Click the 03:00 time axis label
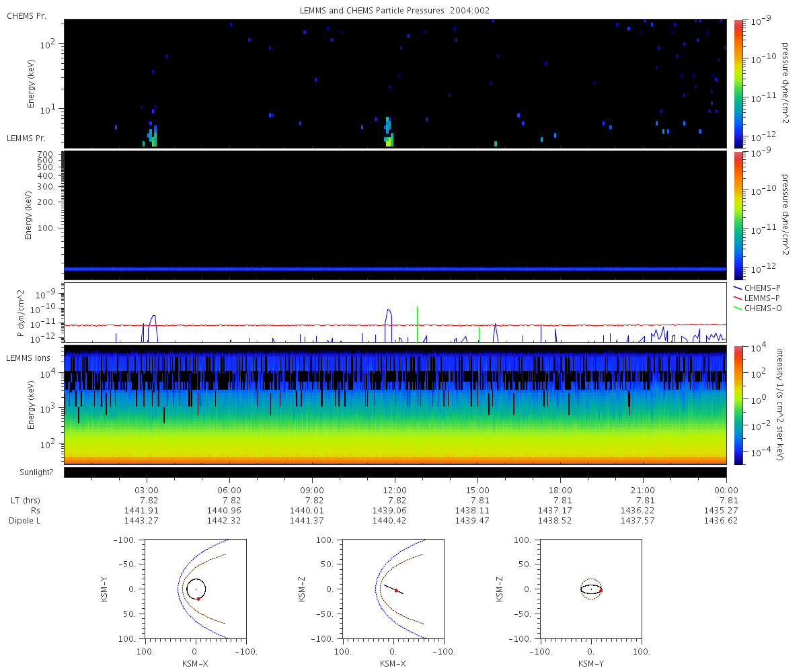This screenshot has height=672, width=807. point(147,490)
